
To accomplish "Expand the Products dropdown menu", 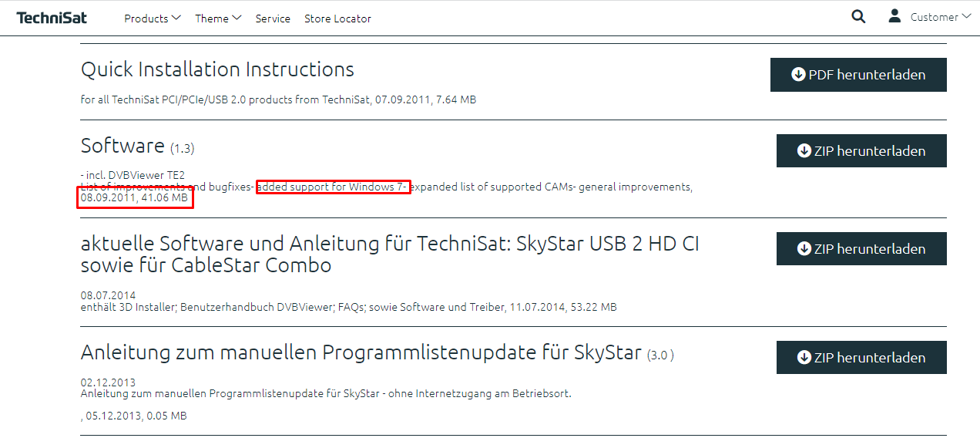I will click(153, 19).
